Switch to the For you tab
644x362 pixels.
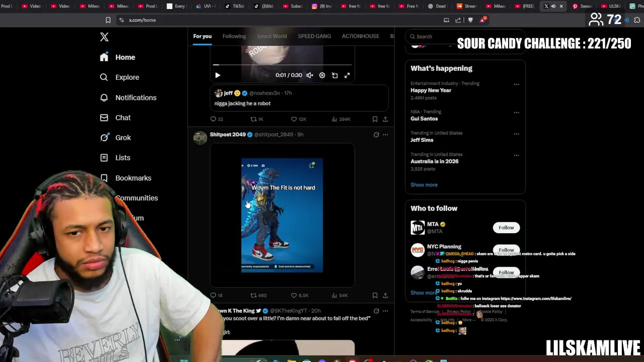pos(202,36)
